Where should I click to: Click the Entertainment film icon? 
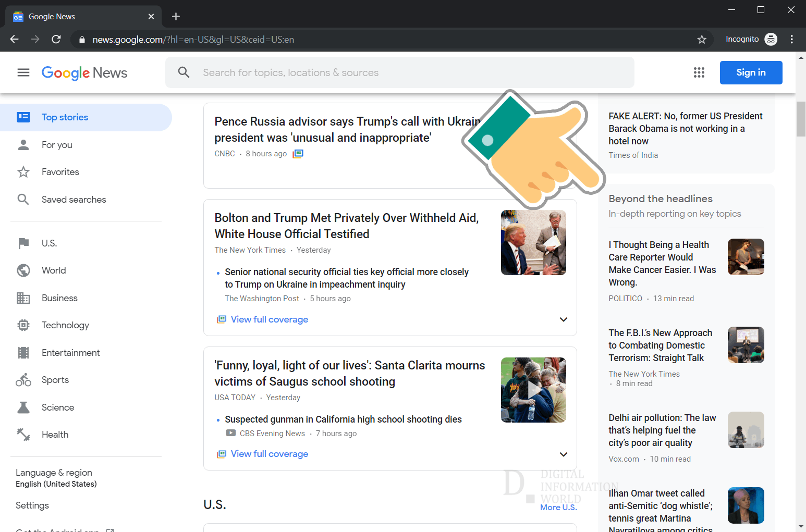point(23,353)
